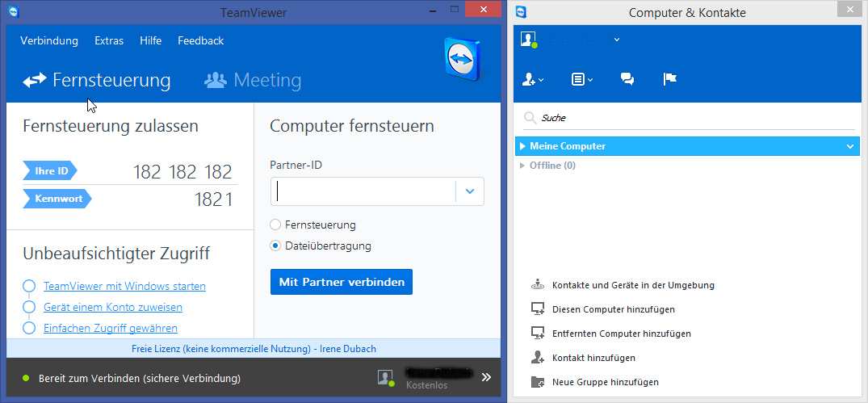Click Mit Partner verbinden button
The width and height of the screenshot is (868, 403).
(x=342, y=282)
